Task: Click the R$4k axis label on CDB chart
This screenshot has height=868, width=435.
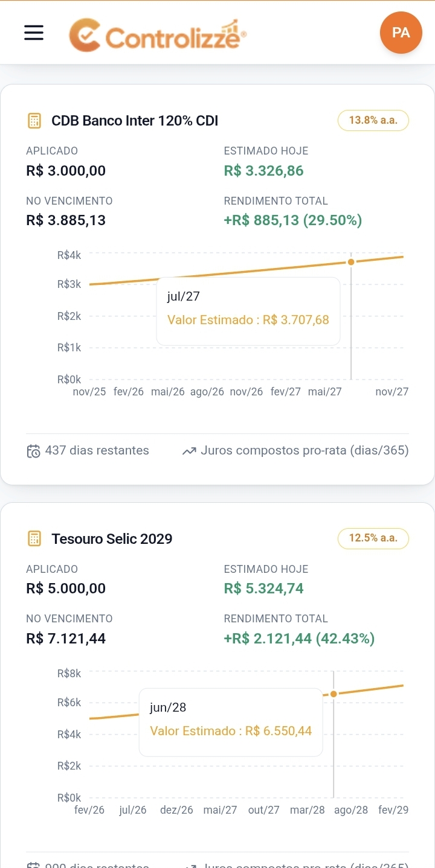Action: pos(69,255)
